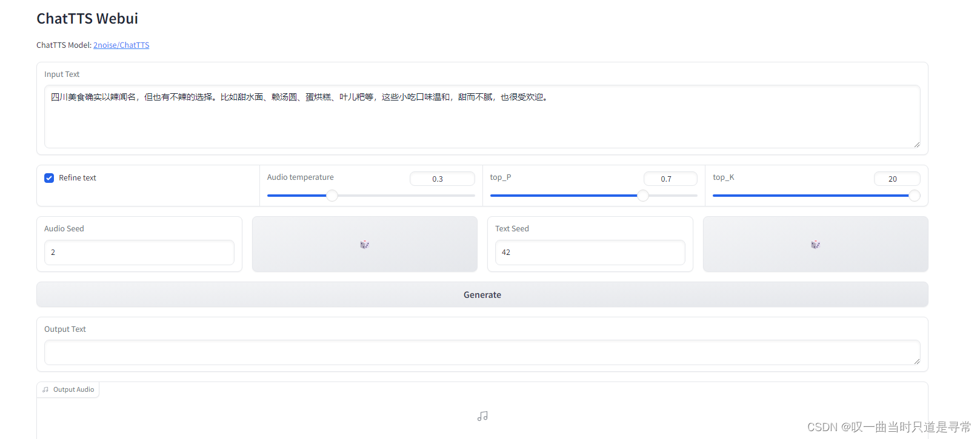Click the top_K label
980x439 pixels.
point(724,177)
